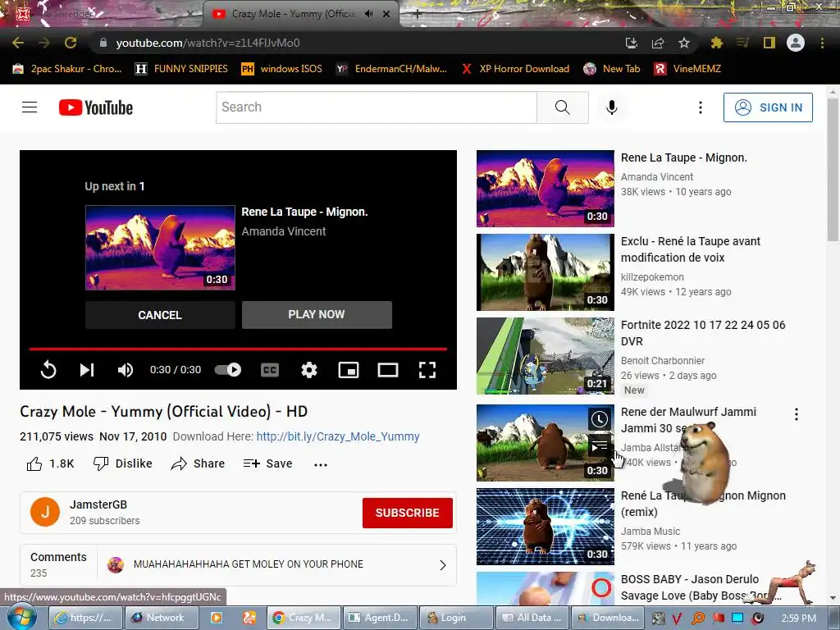840x630 pixels.
Task: Open the Fortnite 2022 DVR video title
Action: tap(703, 333)
